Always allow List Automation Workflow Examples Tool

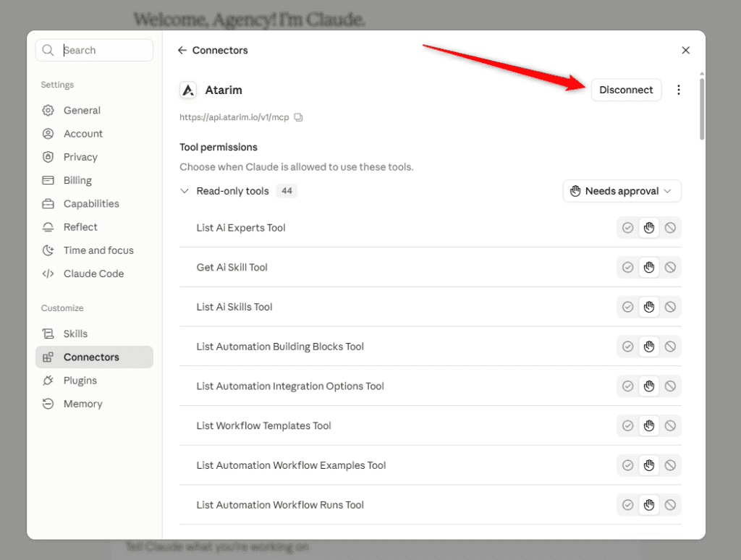(x=627, y=465)
